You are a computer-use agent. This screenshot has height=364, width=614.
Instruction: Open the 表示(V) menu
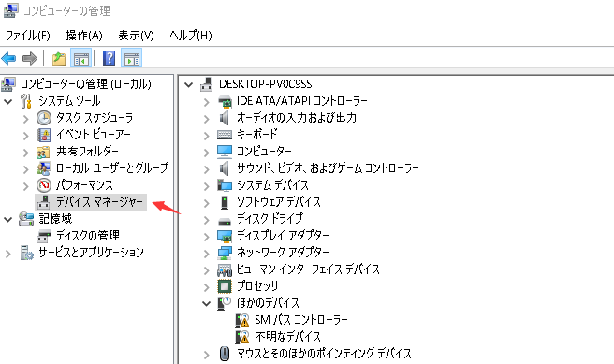(137, 36)
